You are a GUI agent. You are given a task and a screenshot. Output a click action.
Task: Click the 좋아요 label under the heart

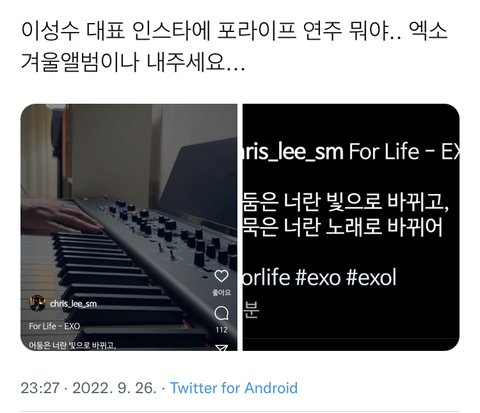221,293
